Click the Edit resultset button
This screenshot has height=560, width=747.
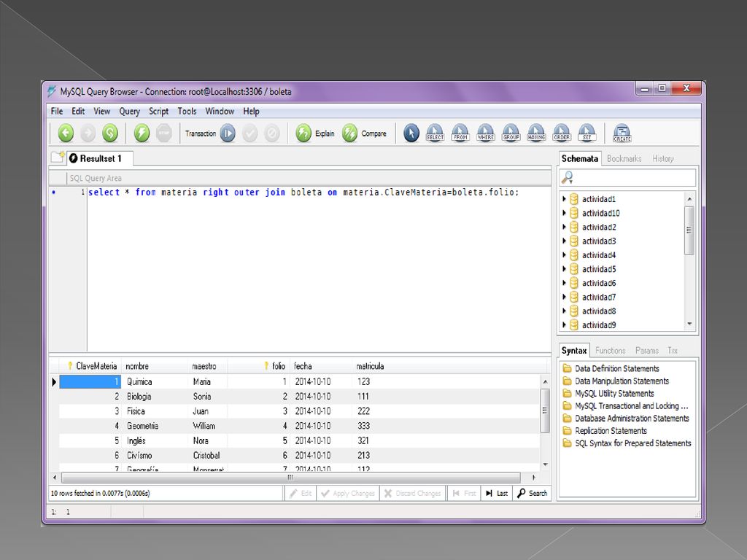click(300, 494)
